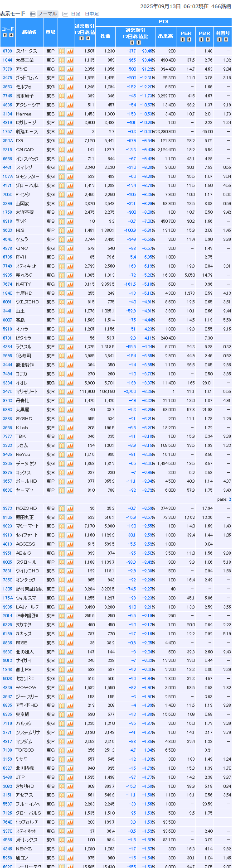This screenshot has height=868, width=238.
Task: Open stock code 9603 link
Action: pyautogui.click(x=7, y=230)
